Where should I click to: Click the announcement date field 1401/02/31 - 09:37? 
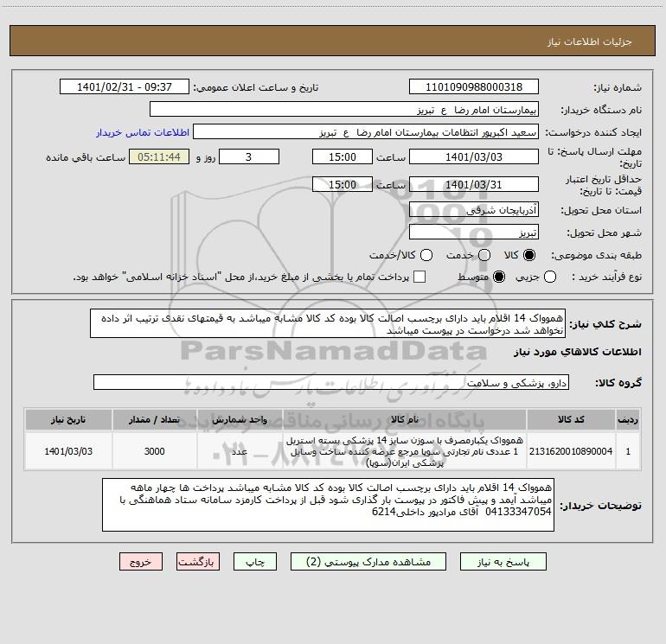click(124, 87)
